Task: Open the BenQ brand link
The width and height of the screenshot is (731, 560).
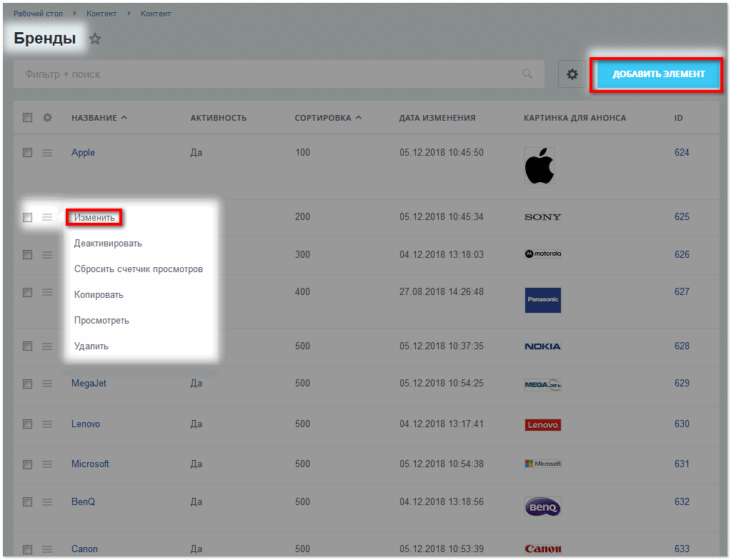Action: click(83, 501)
